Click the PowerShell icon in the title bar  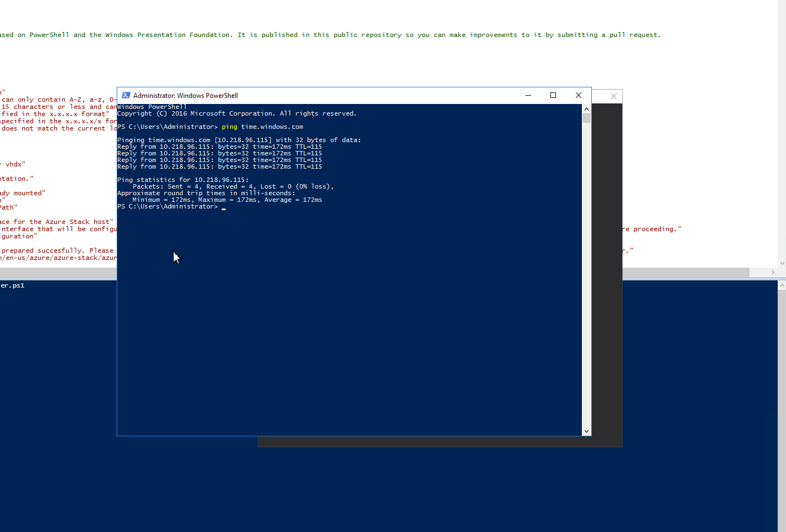[x=126, y=95]
